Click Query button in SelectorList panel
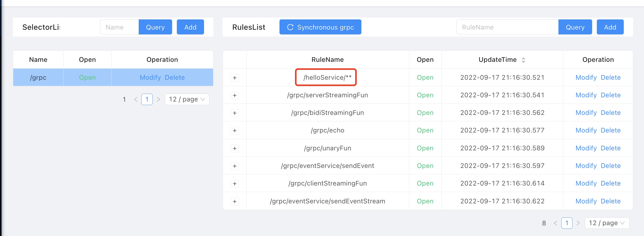The height and width of the screenshot is (236, 644). click(155, 27)
